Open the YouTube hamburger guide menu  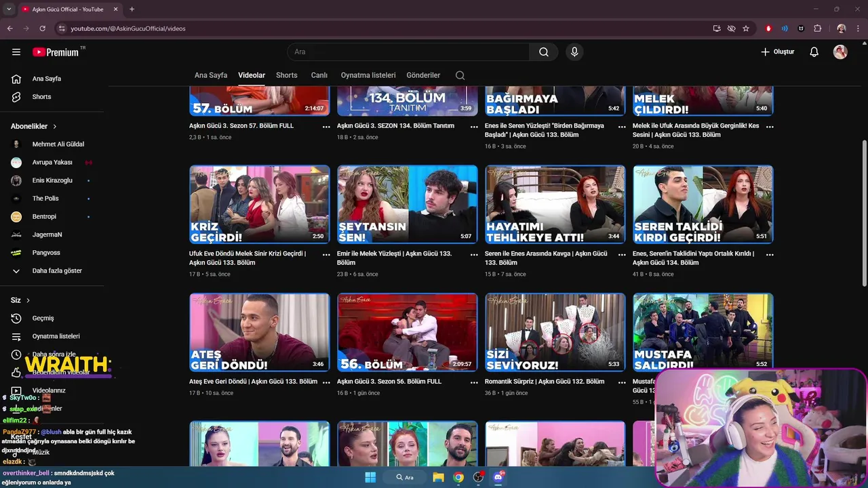(x=16, y=52)
